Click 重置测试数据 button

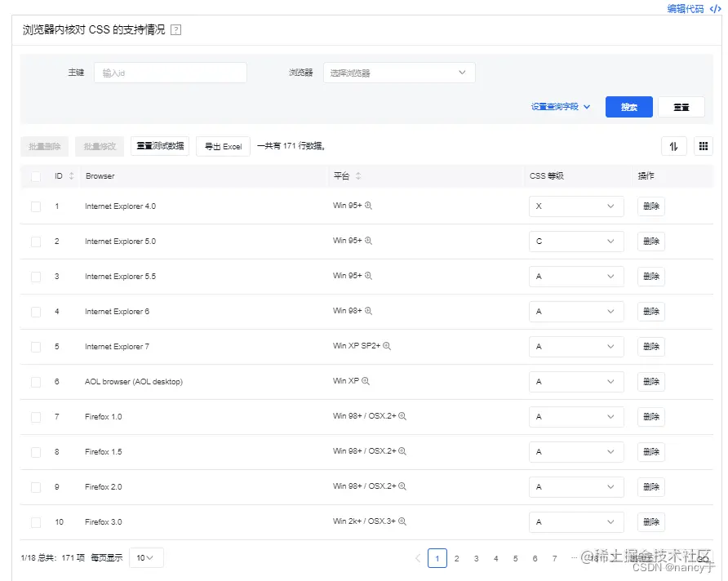pos(160,146)
